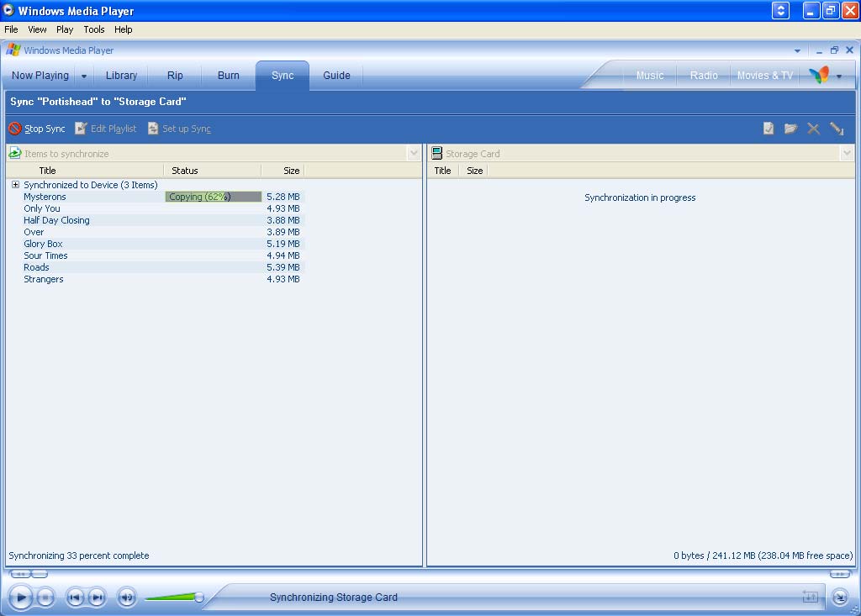Open the View menu
Image resolution: width=861 pixels, height=616 pixels.
pos(37,29)
